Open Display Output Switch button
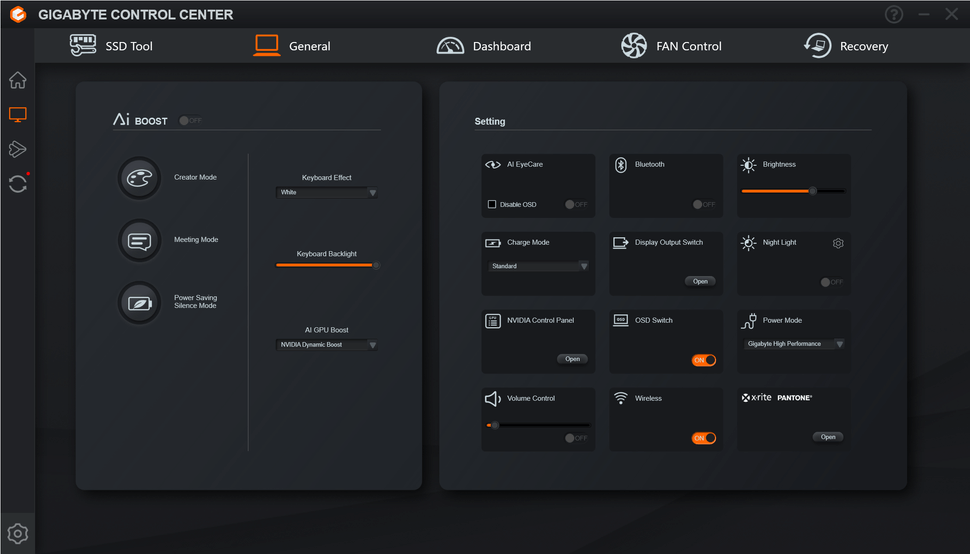Screen dimensions: 970x554 (x=700, y=281)
